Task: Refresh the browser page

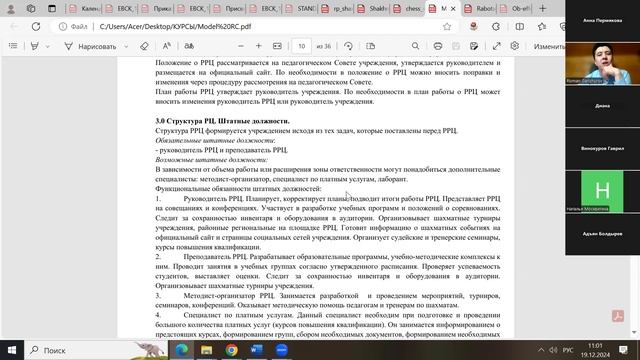Action: (x=36, y=27)
